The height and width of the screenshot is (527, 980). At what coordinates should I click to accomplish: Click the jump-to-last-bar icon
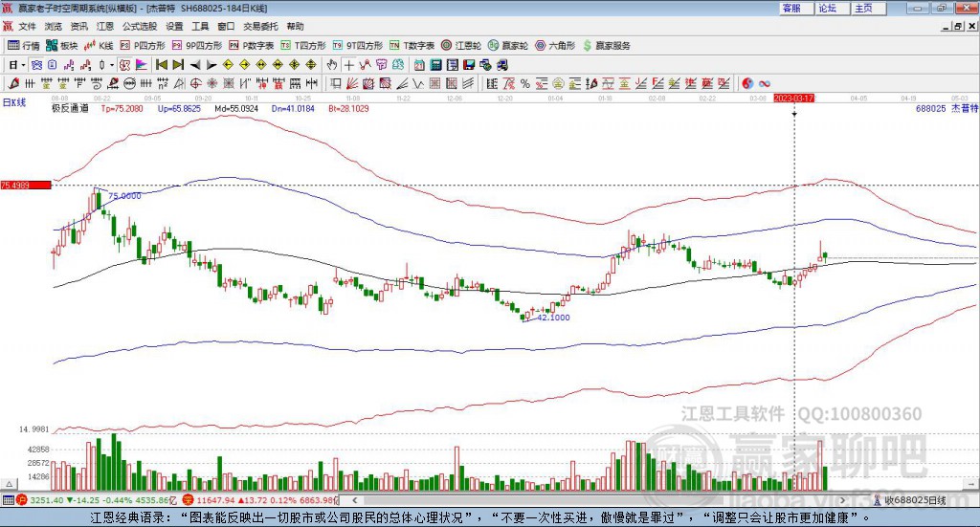click(x=178, y=65)
